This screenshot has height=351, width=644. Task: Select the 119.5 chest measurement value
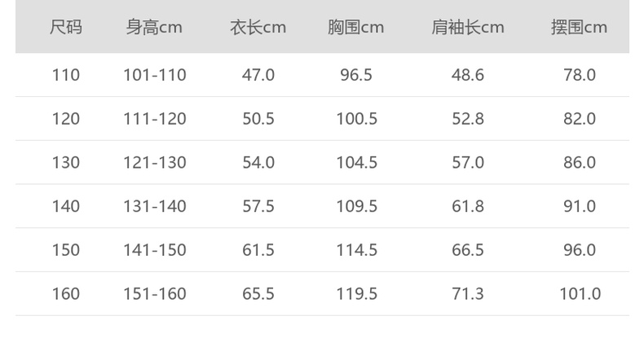(x=356, y=294)
